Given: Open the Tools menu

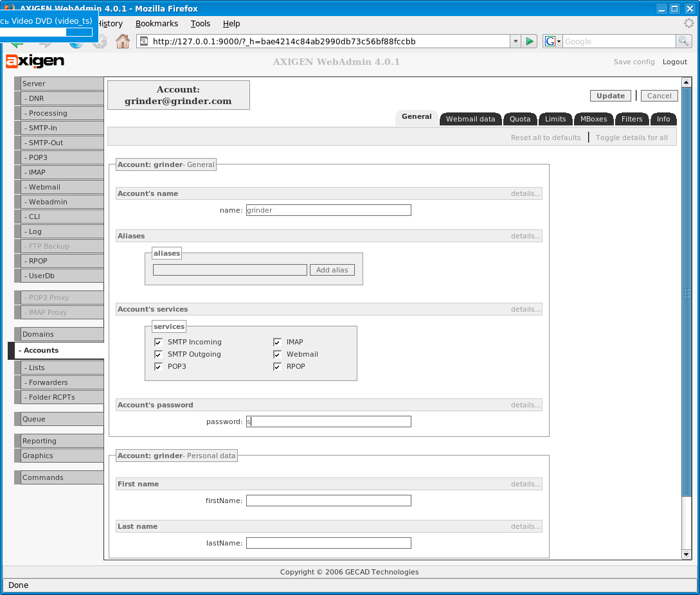Looking at the screenshot, I should pyautogui.click(x=201, y=24).
